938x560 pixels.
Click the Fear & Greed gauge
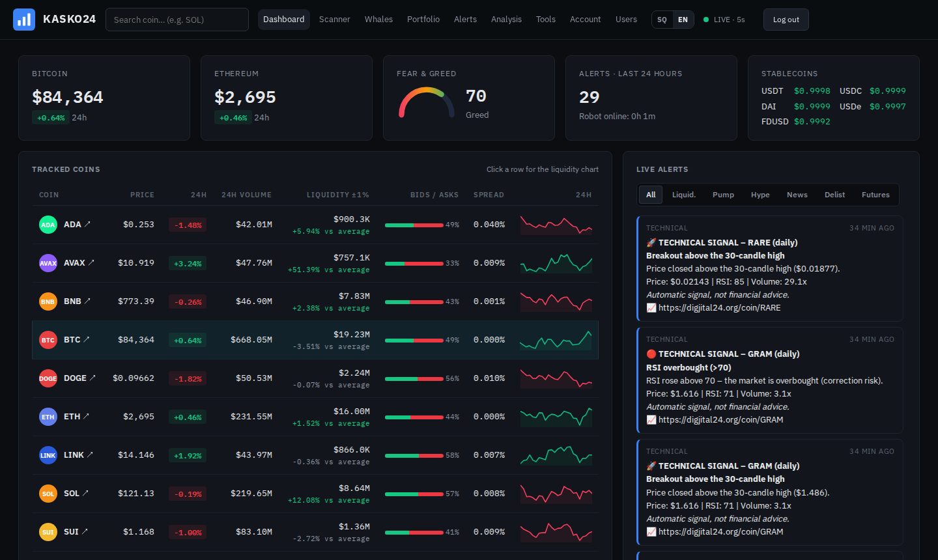[427, 102]
